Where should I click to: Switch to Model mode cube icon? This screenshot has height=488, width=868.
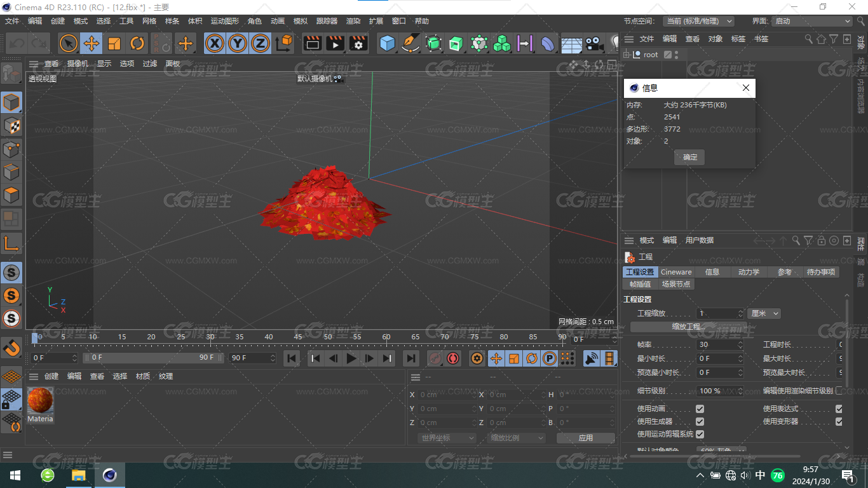pyautogui.click(x=11, y=102)
